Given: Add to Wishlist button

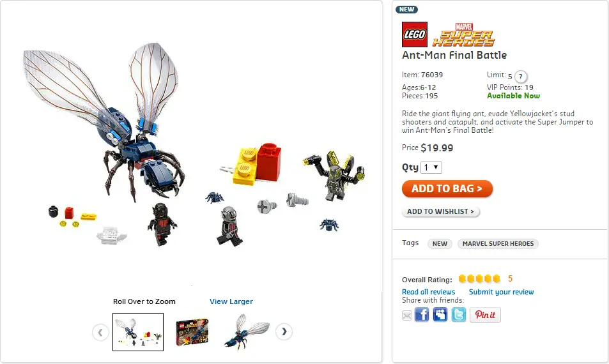Looking at the screenshot, I should click(441, 211).
